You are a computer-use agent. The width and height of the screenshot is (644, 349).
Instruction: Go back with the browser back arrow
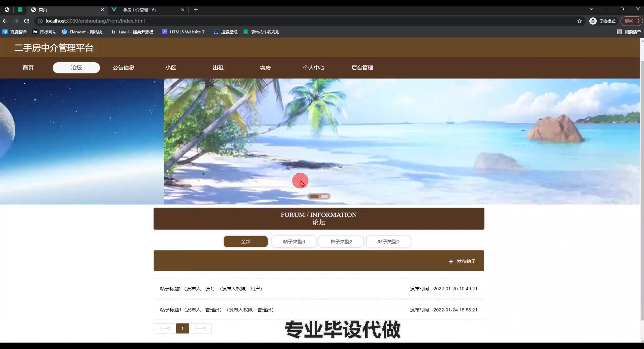click(x=5, y=21)
